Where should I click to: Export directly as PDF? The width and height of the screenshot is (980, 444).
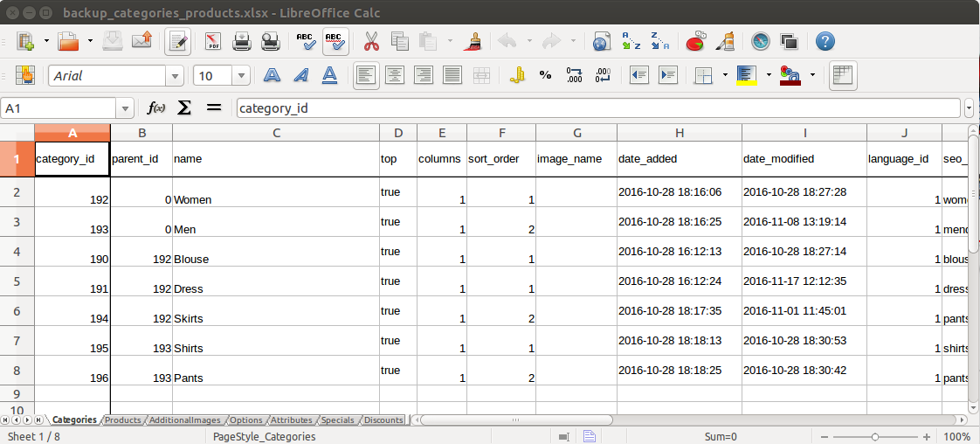tap(213, 41)
